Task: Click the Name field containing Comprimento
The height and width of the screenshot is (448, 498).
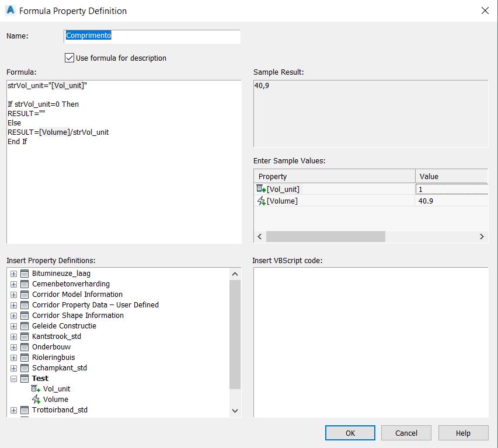Action: point(152,36)
